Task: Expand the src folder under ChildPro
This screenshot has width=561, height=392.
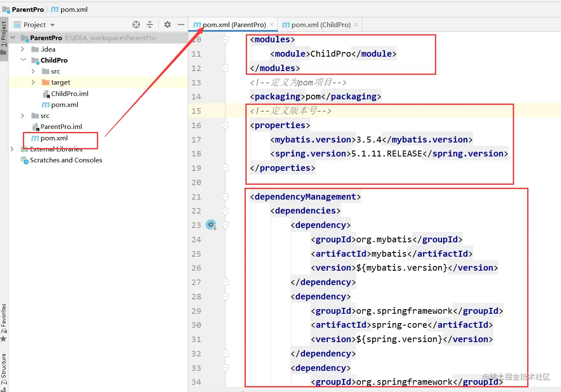Action: (33, 71)
